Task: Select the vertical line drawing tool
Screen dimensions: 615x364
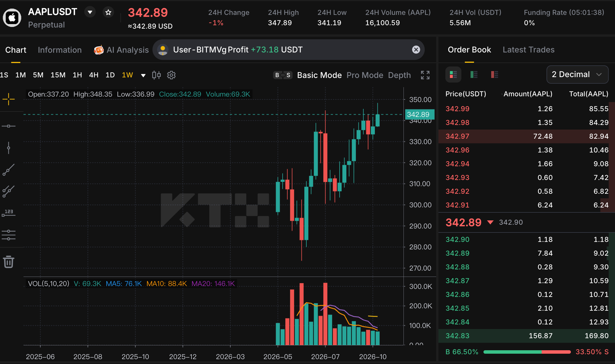Action: pos(9,148)
